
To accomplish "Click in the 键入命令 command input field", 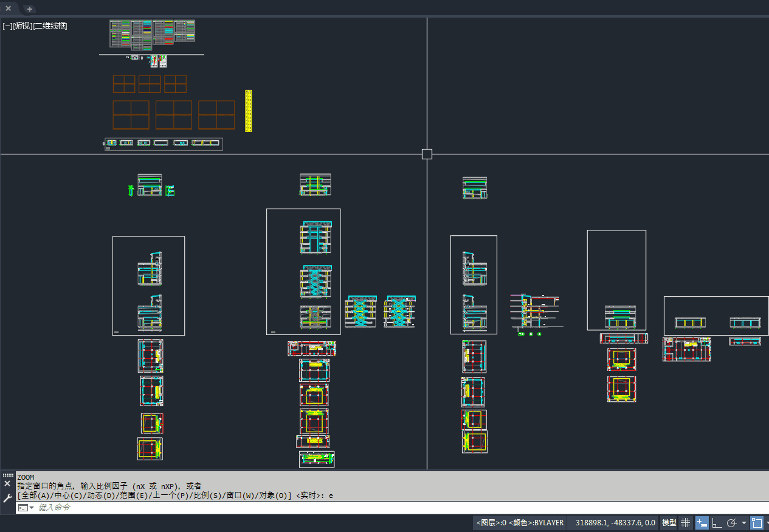I will tap(73, 507).
